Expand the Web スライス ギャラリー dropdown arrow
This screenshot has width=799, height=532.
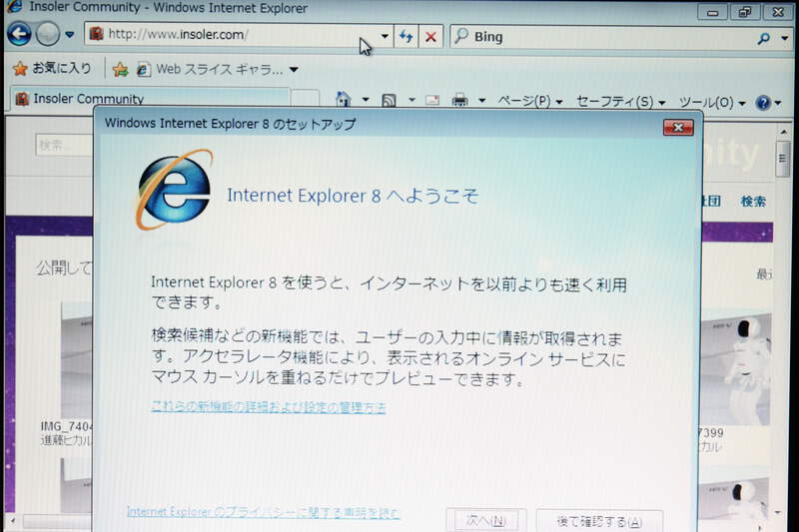(294, 70)
